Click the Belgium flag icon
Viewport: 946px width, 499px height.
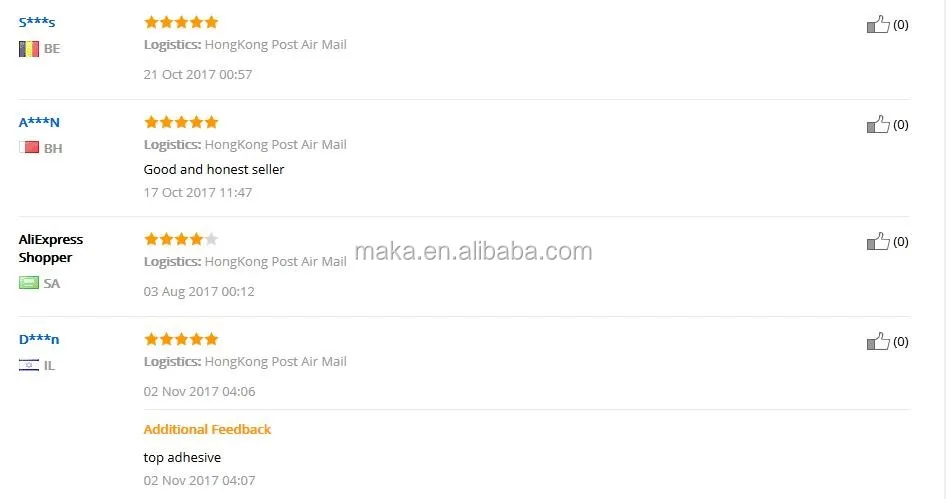(29, 48)
